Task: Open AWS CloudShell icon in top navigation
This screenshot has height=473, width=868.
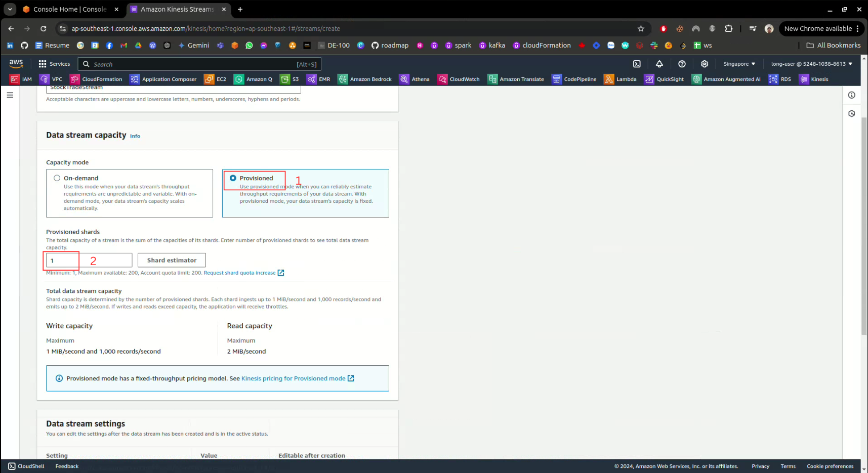Action: click(x=637, y=64)
